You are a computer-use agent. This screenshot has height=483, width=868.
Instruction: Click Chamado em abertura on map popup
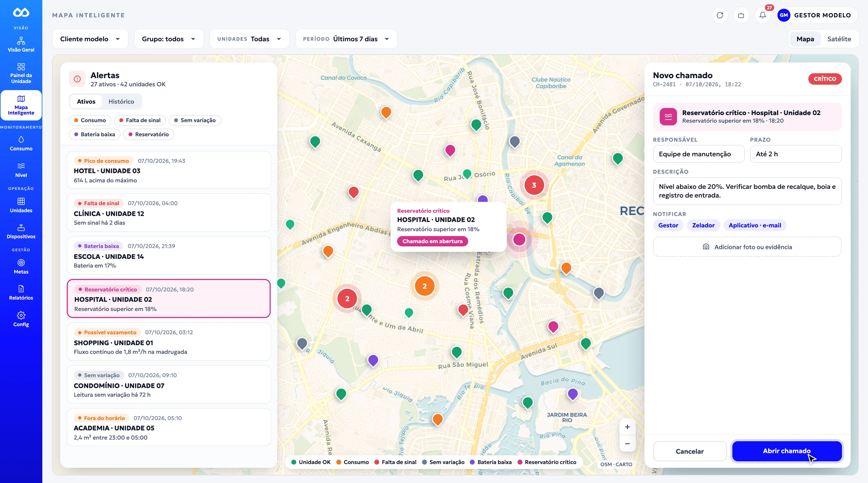click(433, 241)
